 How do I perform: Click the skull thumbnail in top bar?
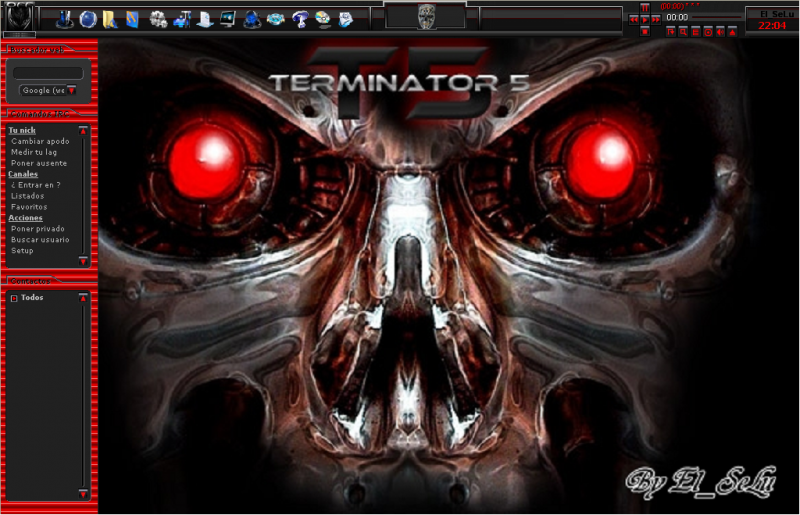point(427,16)
